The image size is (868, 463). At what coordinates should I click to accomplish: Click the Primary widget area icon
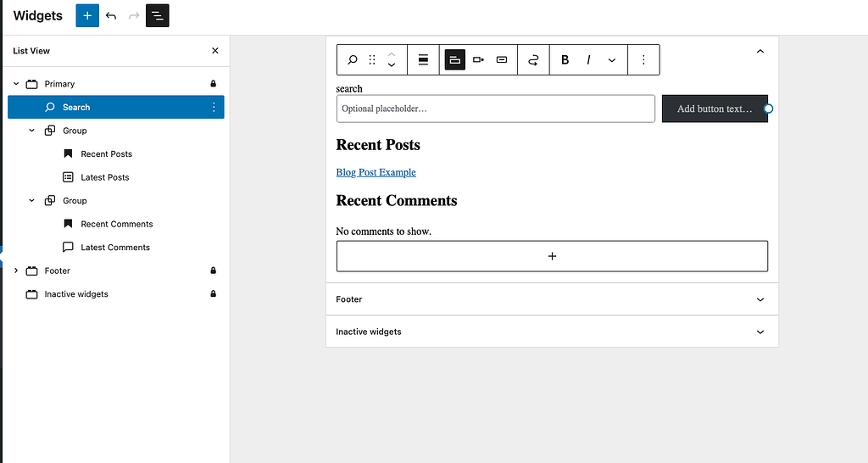click(32, 84)
